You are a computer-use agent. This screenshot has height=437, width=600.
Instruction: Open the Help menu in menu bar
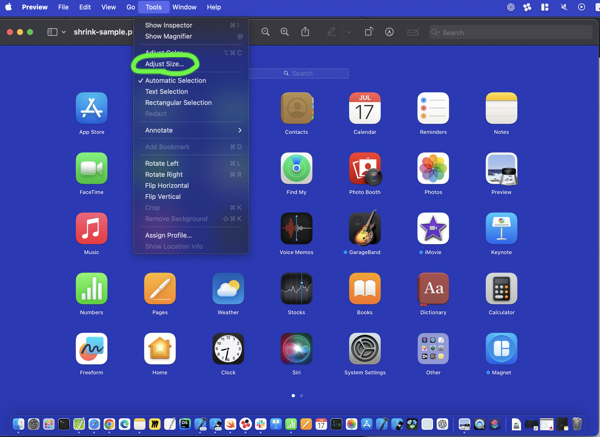tap(214, 7)
